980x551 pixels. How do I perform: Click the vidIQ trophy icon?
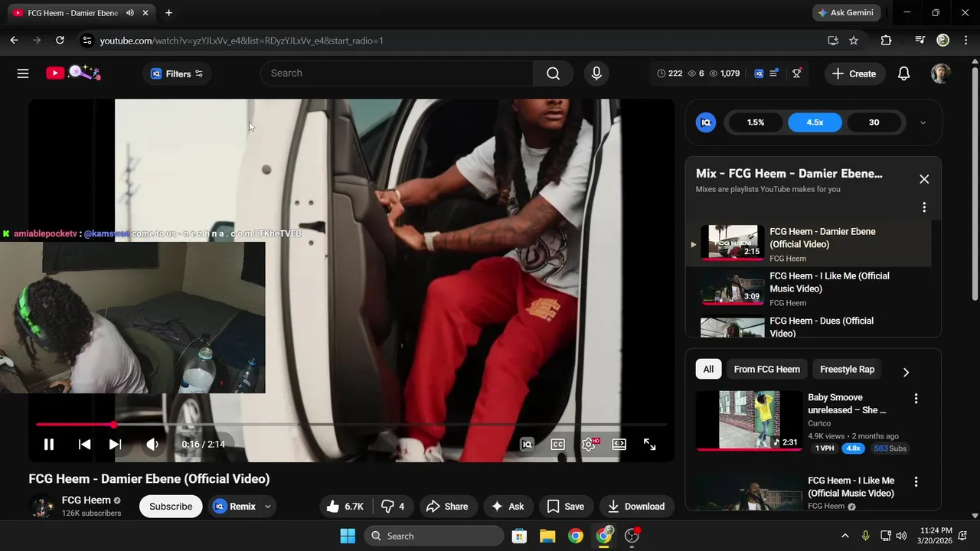click(x=797, y=73)
